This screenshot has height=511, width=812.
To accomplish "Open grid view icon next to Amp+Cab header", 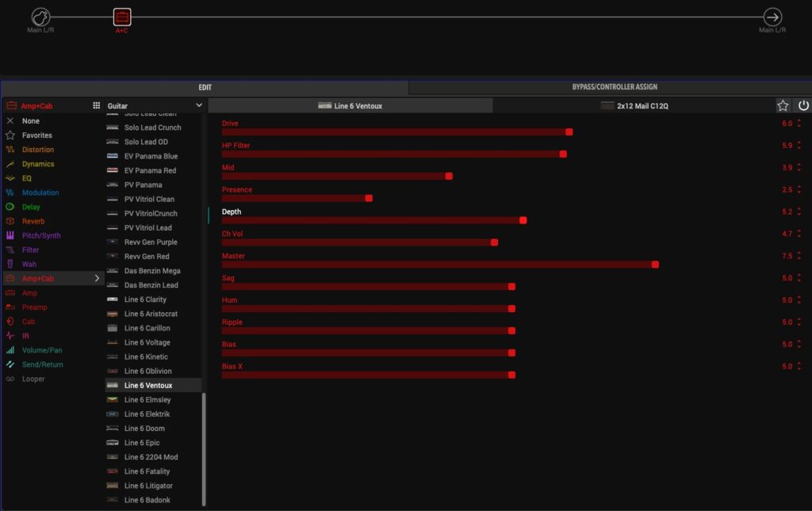I will [x=97, y=105].
